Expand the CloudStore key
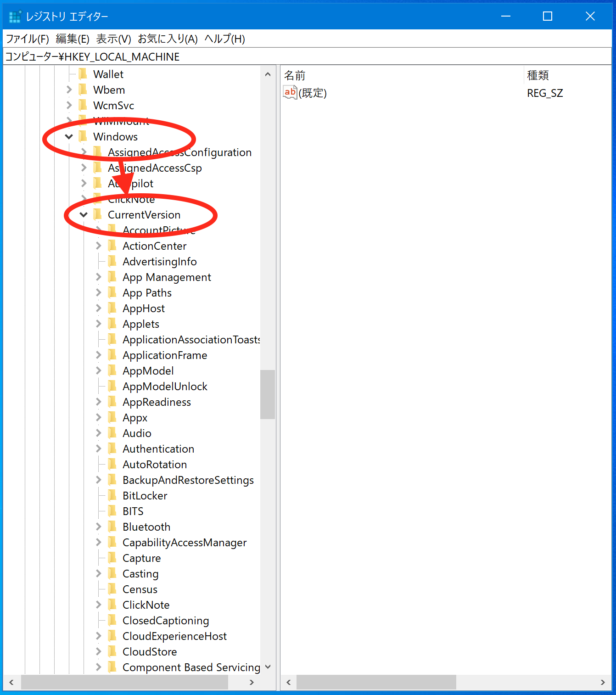 point(98,651)
